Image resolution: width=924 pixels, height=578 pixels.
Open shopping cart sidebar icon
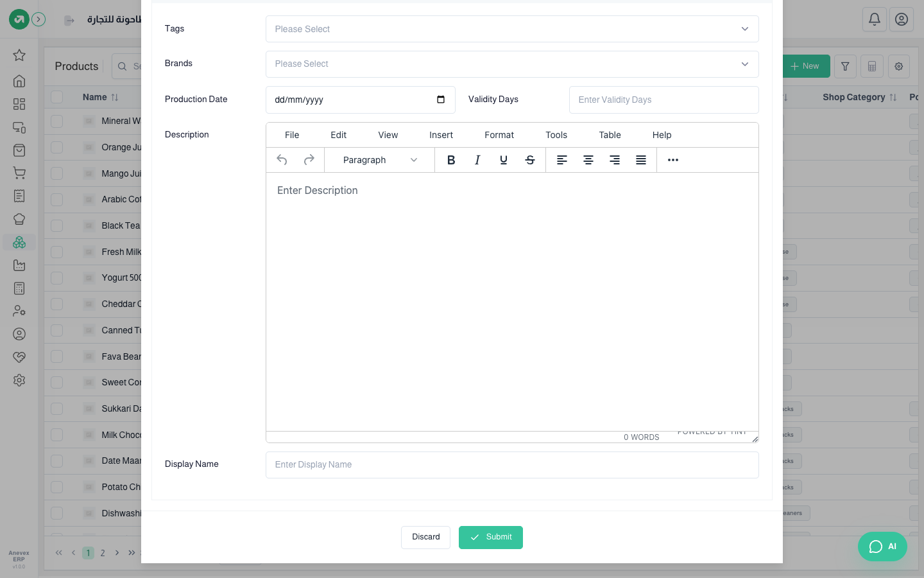point(19,173)
